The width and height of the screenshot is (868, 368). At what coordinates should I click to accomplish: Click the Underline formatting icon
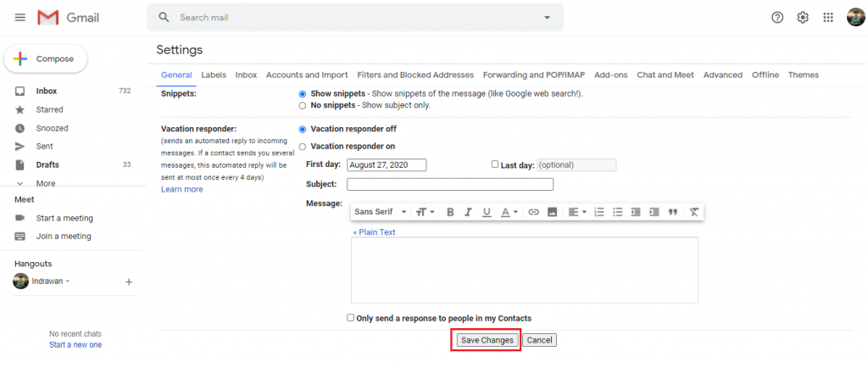click(x=487, y=212)
